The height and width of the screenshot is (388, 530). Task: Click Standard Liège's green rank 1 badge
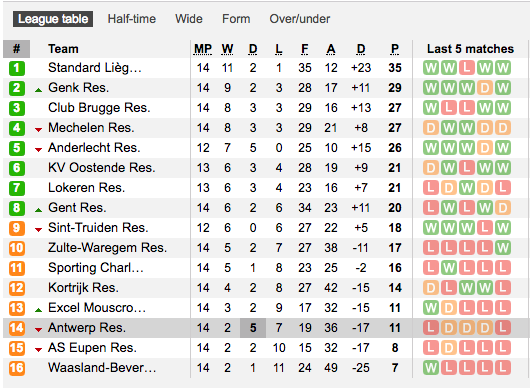tap(17, 68)
